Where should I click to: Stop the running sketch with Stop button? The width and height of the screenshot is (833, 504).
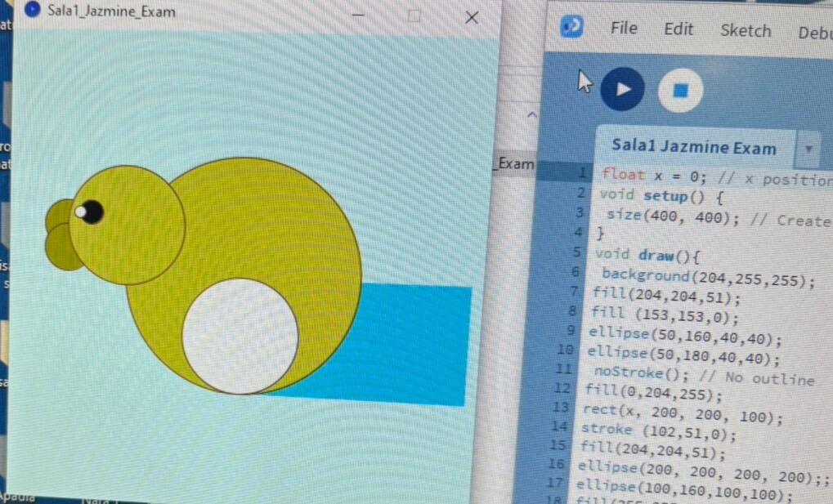[680, 90]
